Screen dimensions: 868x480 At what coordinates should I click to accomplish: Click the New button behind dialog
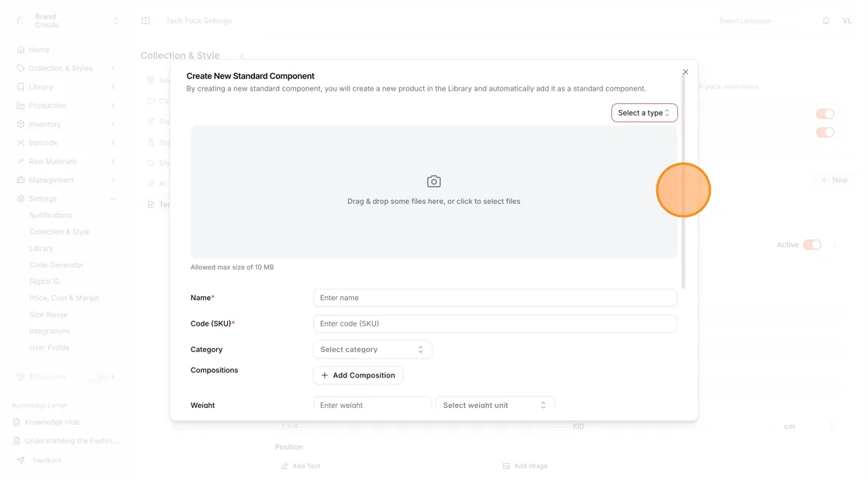click(834, 180)
